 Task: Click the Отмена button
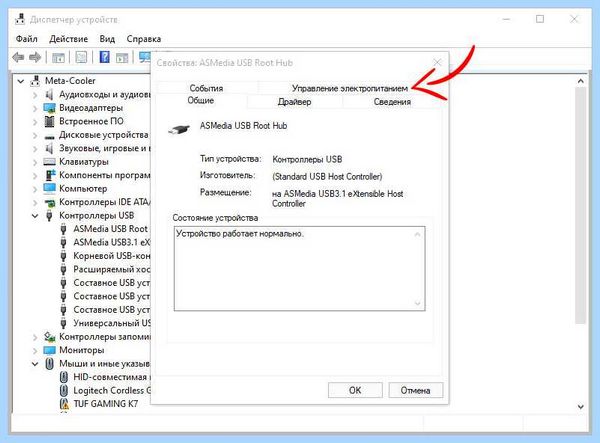(416, 390)
